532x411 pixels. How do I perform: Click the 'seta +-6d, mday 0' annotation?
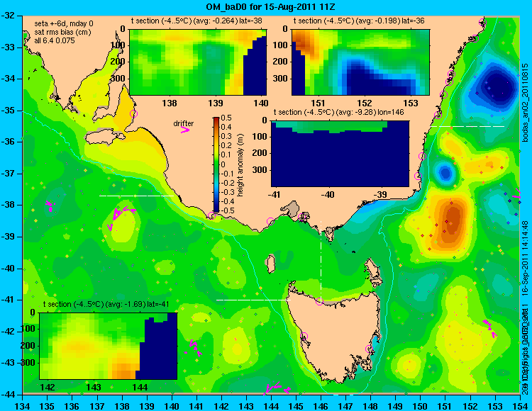64,24
